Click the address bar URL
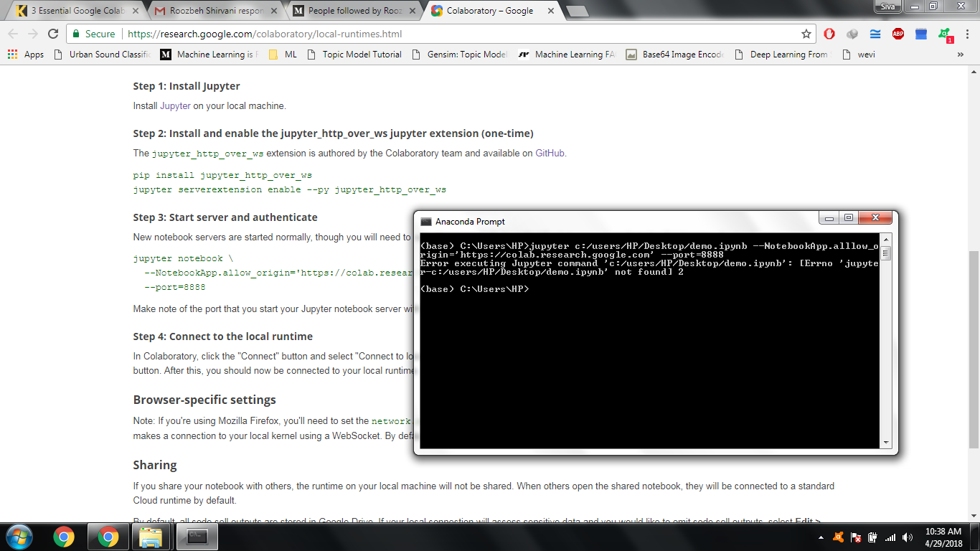Viewport: 980px width, 551px height. 264,34
